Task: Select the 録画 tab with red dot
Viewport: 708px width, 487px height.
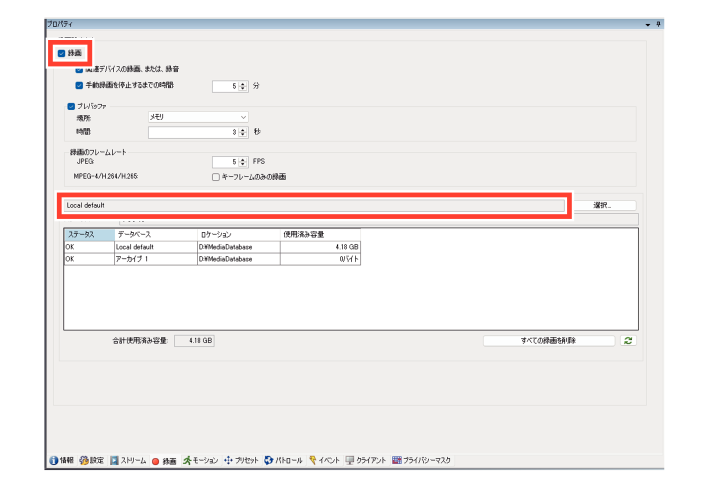Action: 164,460
